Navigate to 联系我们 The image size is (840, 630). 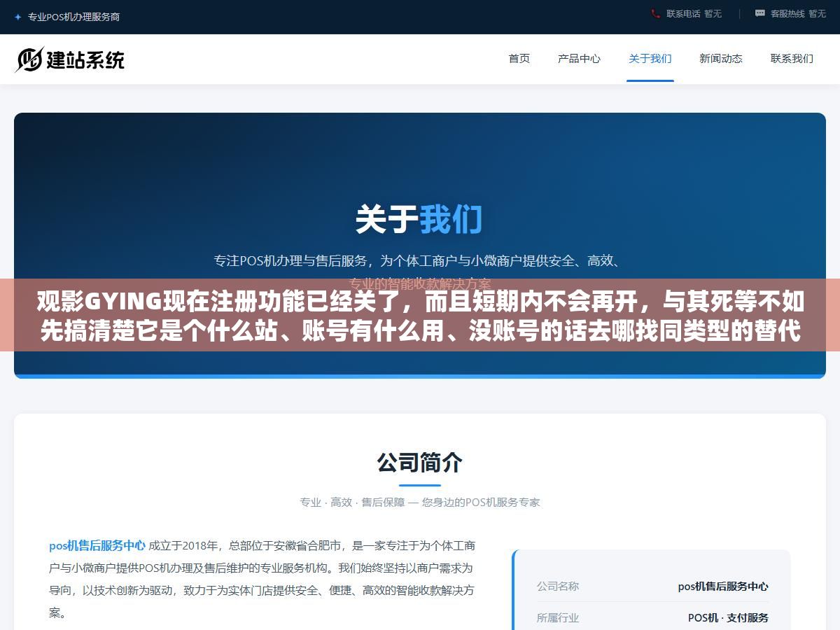[x=792, y=59]
